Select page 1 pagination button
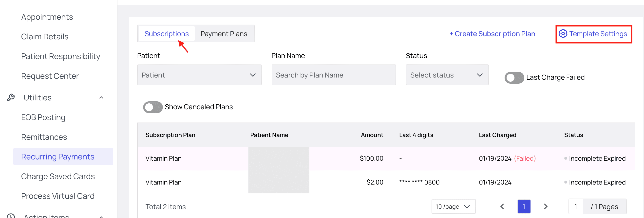644x218 pixels. click(524, 206)
